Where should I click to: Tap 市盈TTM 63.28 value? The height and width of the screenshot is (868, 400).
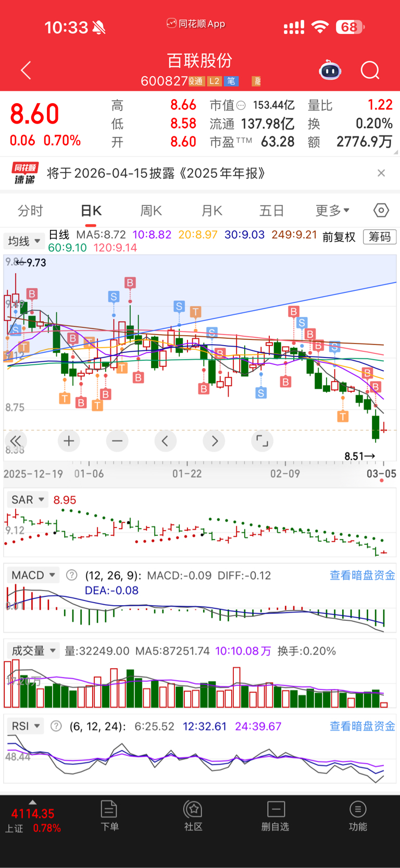point(278,142)
